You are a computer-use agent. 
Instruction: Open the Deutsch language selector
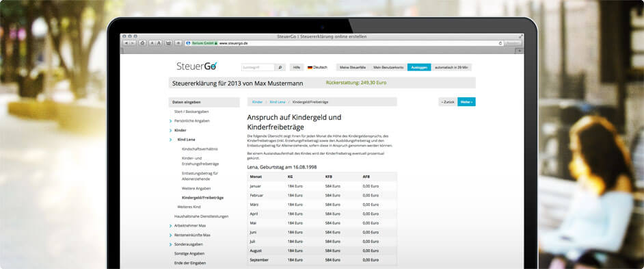click(317, 67)
